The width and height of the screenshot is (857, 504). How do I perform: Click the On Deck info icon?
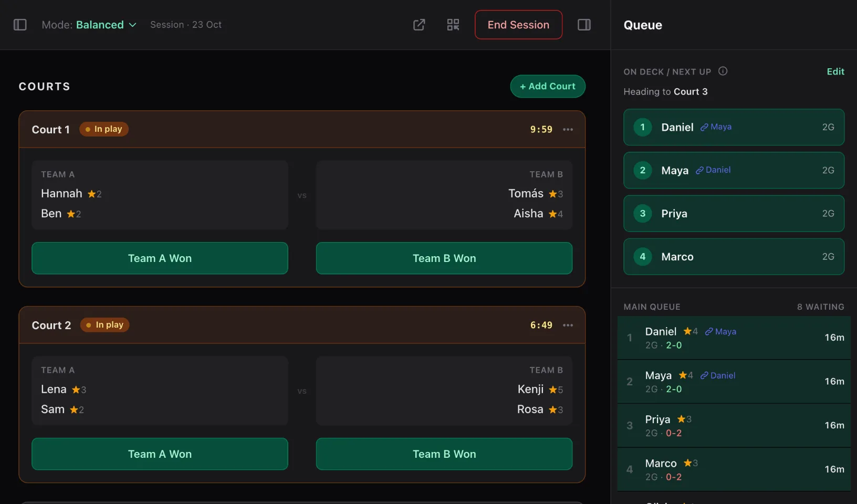tap(723, 71)
